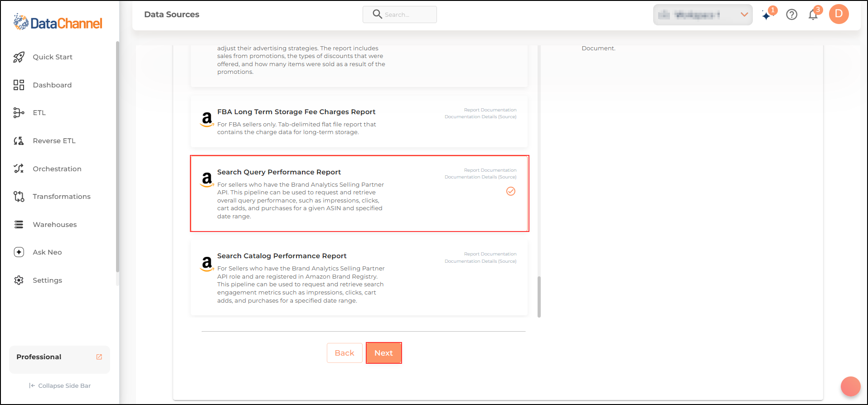Click Amazon logo on FBA Long Term Storage card
868x405 pixels.
[207, 119]
